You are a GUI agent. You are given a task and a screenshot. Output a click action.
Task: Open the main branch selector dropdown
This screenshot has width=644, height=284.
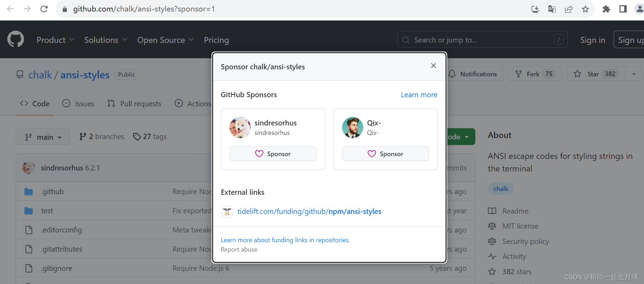click(x=43, y=137)
